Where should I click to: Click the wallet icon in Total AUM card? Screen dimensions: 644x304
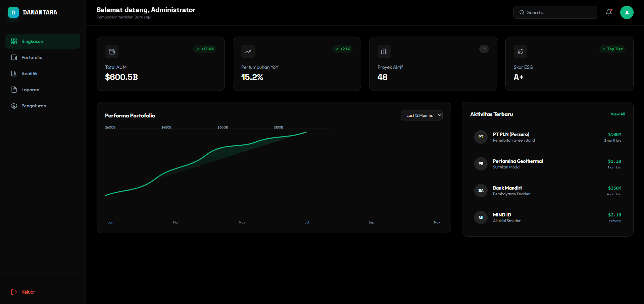112,52
